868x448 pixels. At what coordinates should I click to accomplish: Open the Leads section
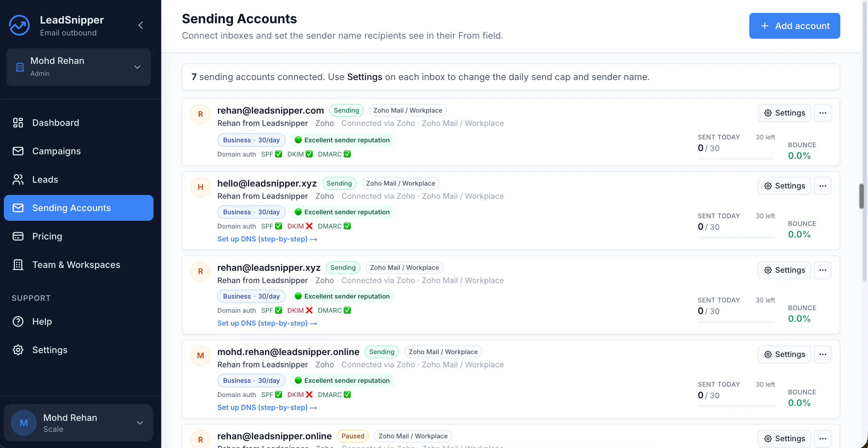[78, 179]
